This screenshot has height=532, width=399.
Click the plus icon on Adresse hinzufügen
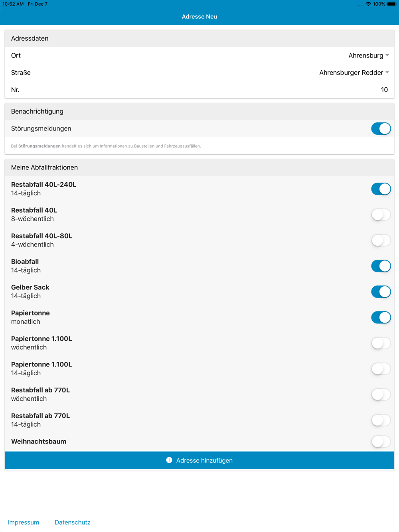click(x=169, y=460)
